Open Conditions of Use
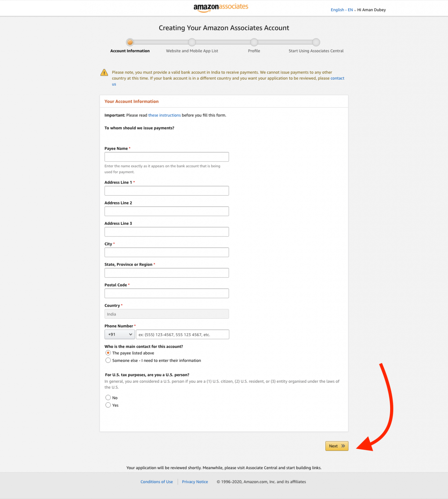 pyautogui.click(x=157, y=482)
